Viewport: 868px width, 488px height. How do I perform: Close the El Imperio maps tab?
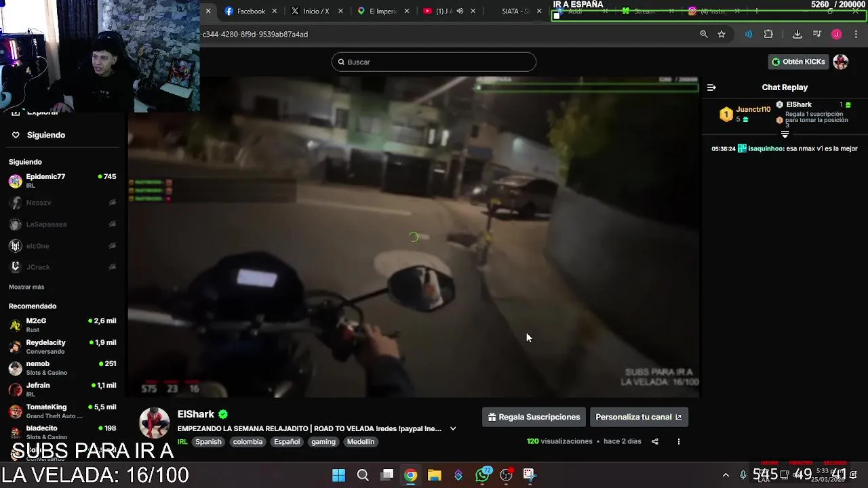pos(406,11)
